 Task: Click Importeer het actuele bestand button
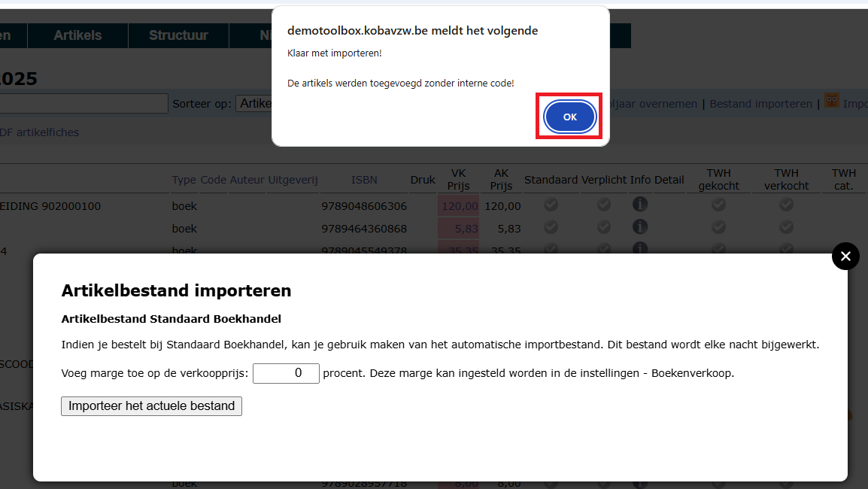click(x=152, y=406)
